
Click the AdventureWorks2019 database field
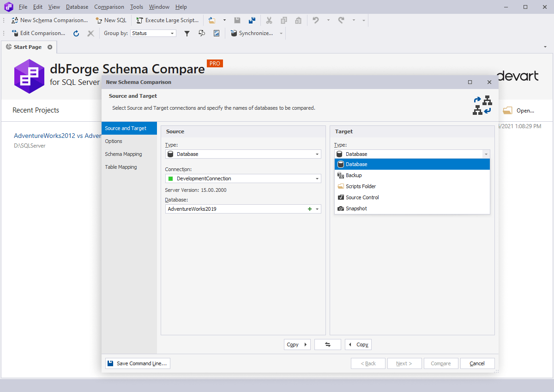tap(243, 209)
